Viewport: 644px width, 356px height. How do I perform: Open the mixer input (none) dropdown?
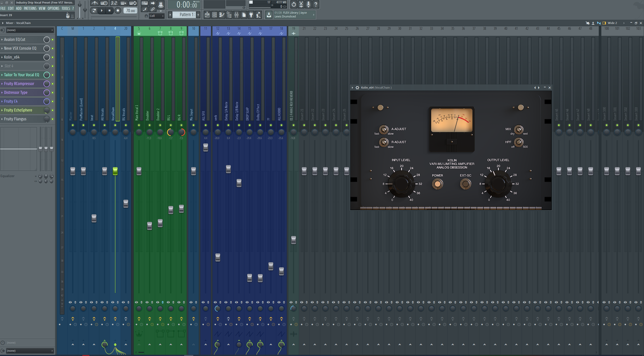click(29, 30)
